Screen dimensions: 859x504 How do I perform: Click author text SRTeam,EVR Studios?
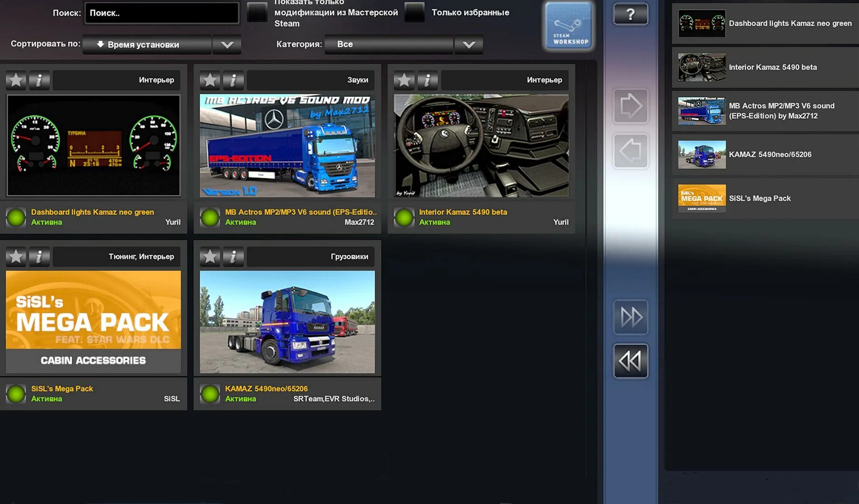(334, 399)
